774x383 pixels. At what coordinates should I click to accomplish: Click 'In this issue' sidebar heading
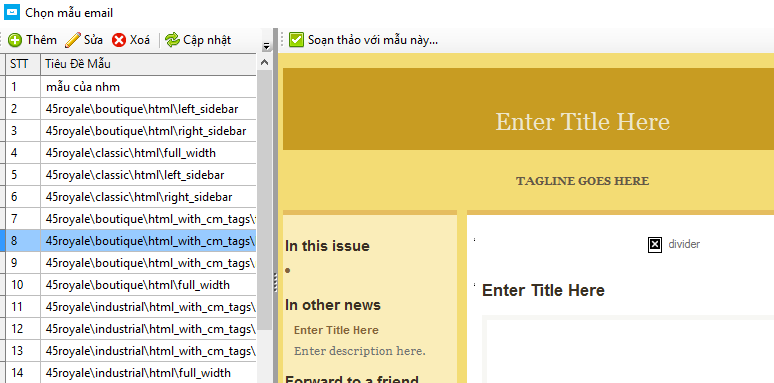(x=327, y=246)
